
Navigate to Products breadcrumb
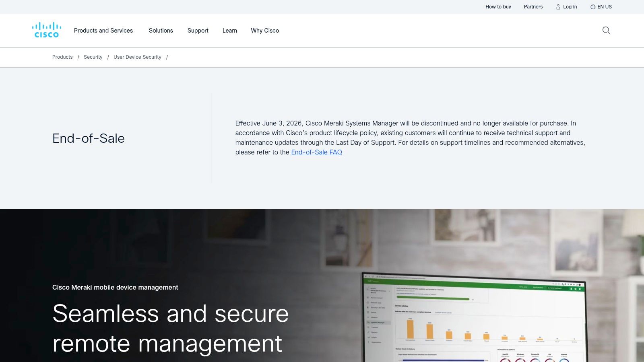(62, 57)
